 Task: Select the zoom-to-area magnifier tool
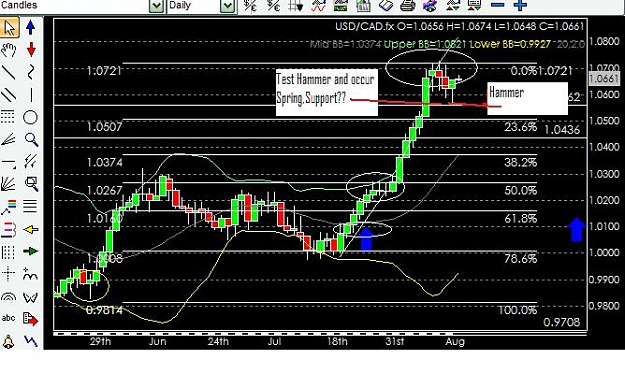[x=31, y=184]
